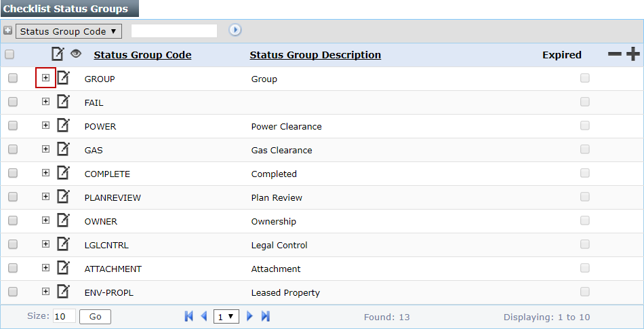Image resolution: width=644 pixels, height=329 pixels.
Task: Select the GAS row checkbox
Action: [13, 149]
